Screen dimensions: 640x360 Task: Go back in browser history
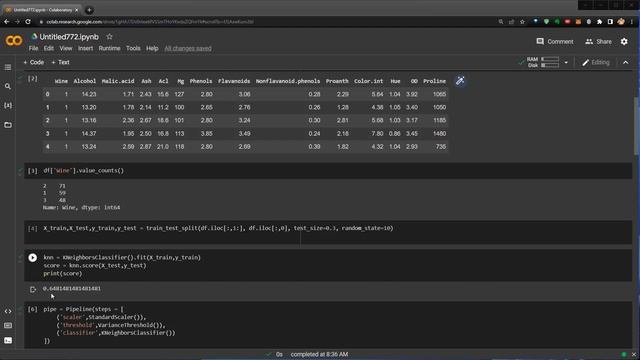click(7, 22)
